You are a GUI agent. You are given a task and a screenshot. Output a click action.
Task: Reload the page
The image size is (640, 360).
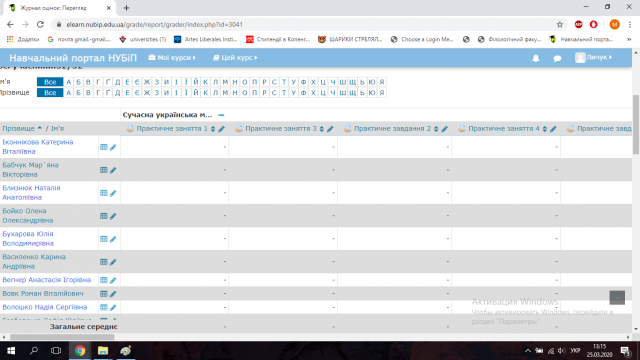(x=40, y=24)
